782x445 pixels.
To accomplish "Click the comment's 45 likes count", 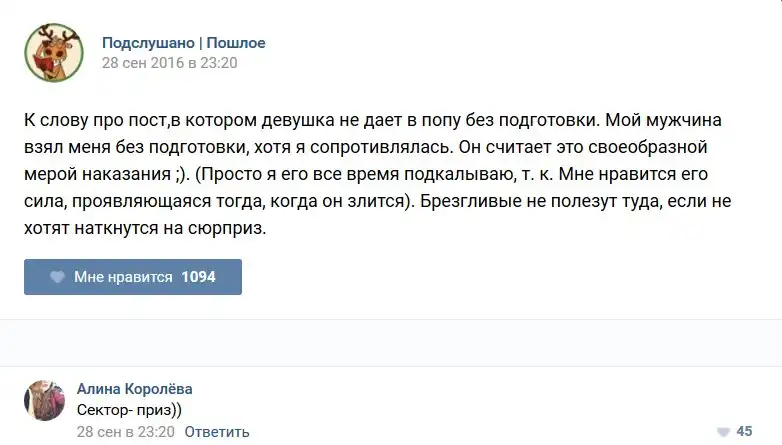I will pos(744,432).
